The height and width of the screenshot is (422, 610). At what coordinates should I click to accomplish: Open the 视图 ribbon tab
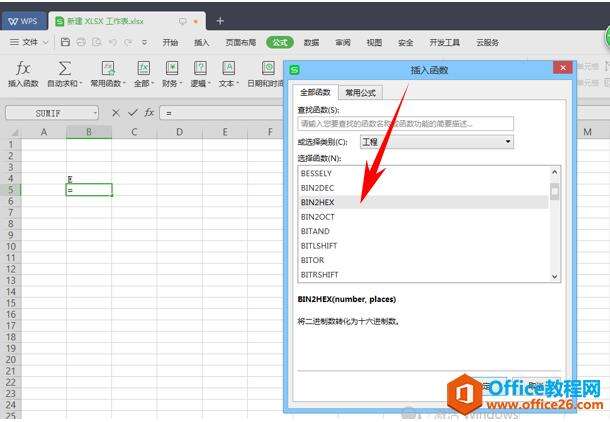[374, 43]
